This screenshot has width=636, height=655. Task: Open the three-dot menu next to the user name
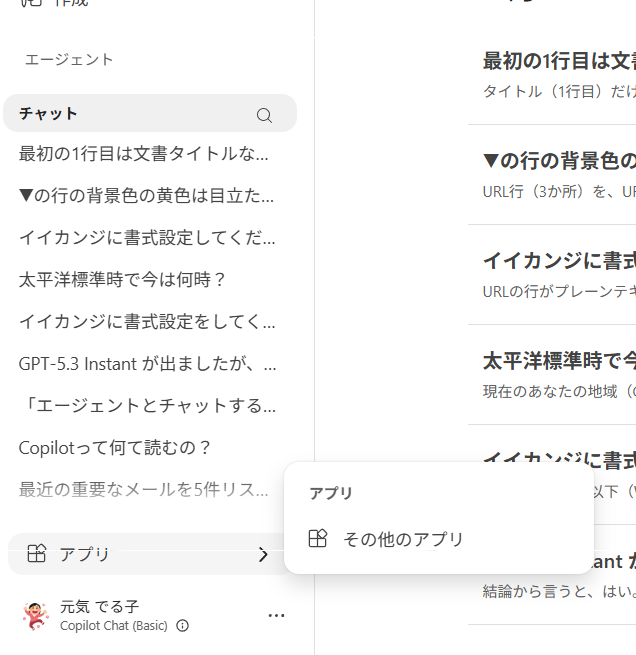tap(276, 615)
